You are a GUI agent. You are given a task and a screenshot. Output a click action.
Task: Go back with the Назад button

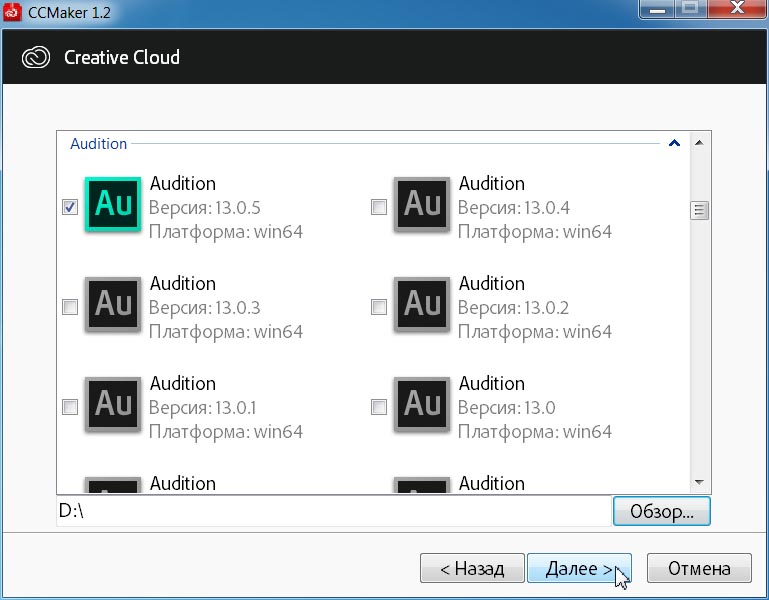click(x=472, y=568)
